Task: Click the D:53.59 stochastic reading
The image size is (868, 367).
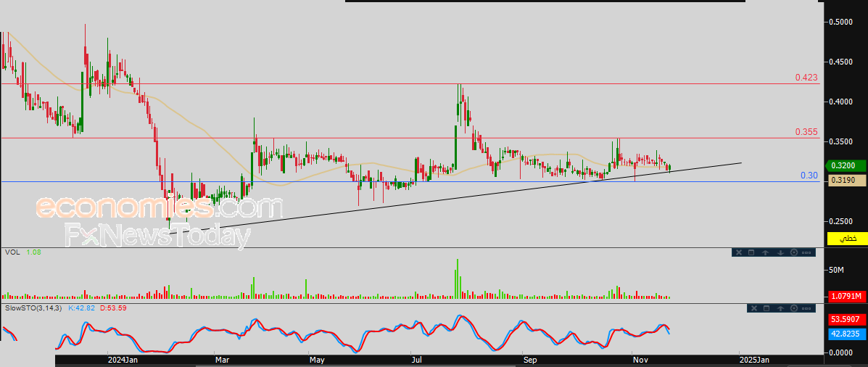Action: (113, 308)
